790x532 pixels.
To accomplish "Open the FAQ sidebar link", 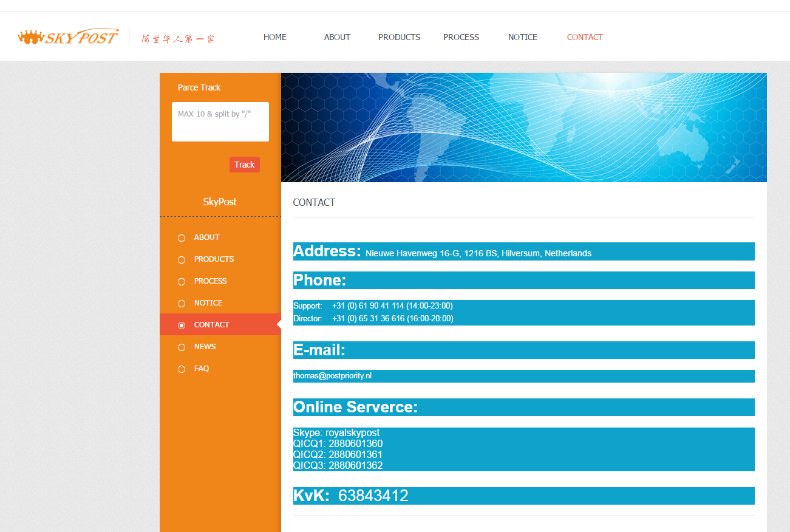I will (x=202, y=369).
